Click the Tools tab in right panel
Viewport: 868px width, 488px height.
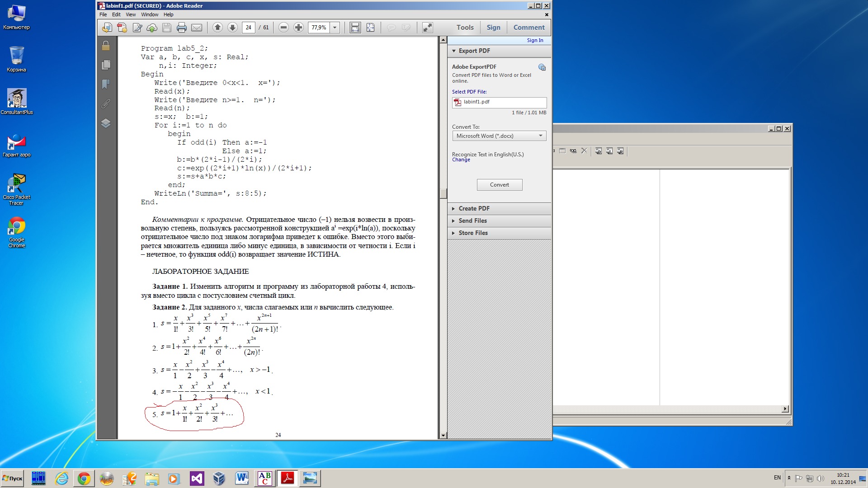(464, 27)
